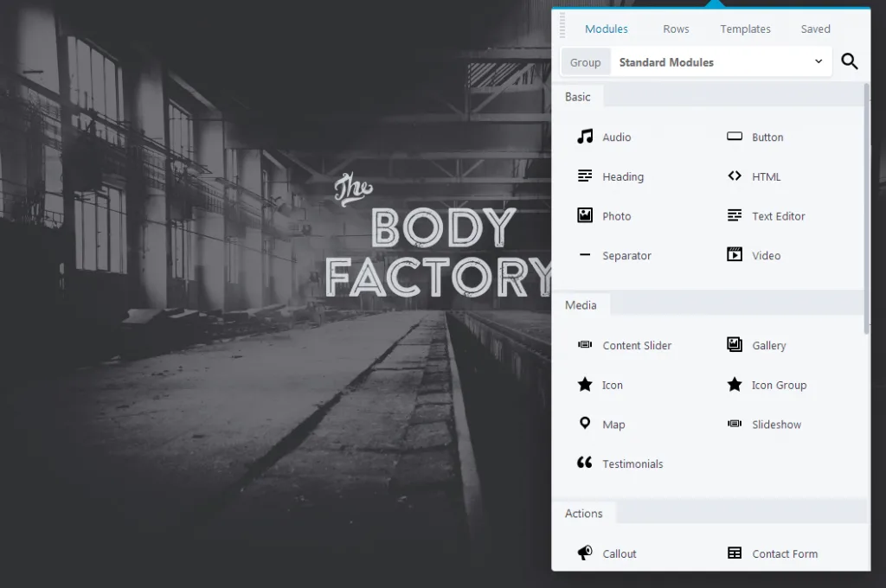Click the Separator line icon
This screenshot has width=886, height=588.
tap(585, 255)
